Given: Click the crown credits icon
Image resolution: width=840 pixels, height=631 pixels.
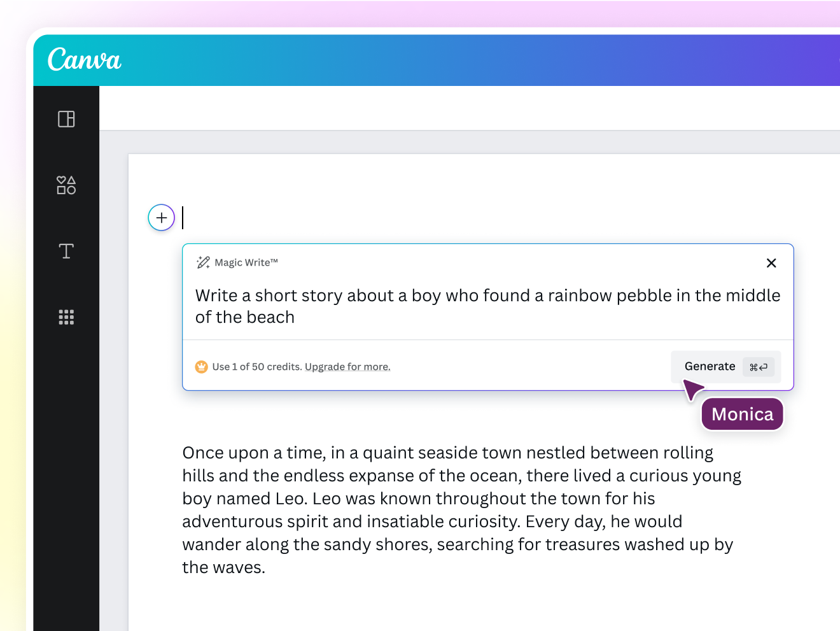Looking at the screenshot, I should [x=201, y=367].
